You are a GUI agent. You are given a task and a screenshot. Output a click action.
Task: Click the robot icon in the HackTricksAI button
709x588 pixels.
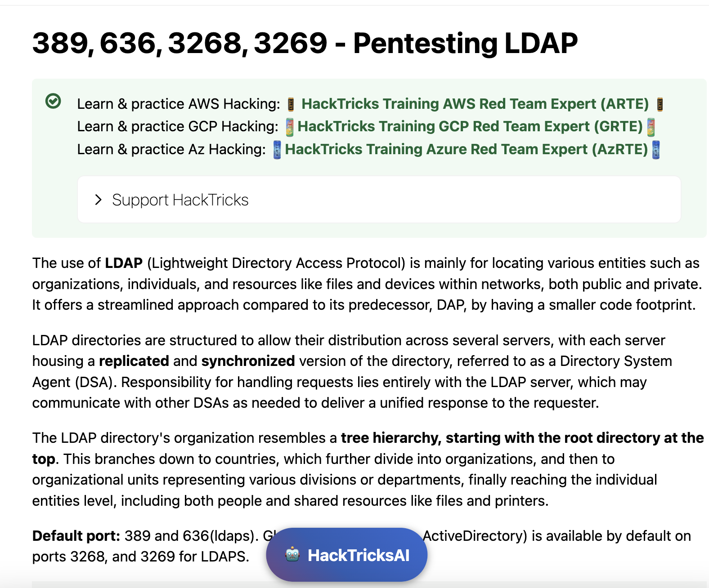[292, 555]
